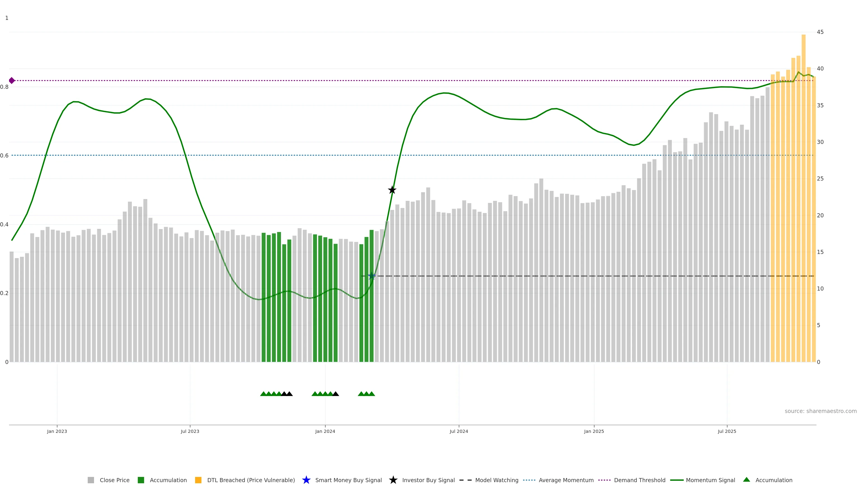Click the Jan 2024 axis label
The image size is (868, 488).
(x=325, y=431)
